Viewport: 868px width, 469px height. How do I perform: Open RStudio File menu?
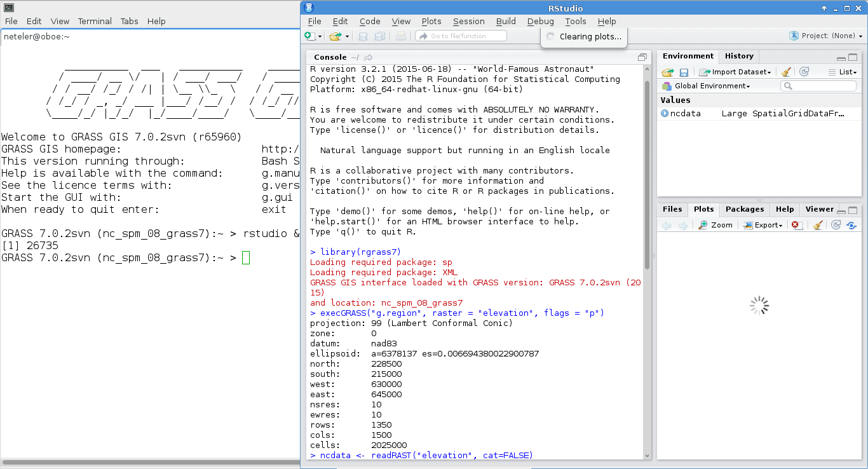315,21
